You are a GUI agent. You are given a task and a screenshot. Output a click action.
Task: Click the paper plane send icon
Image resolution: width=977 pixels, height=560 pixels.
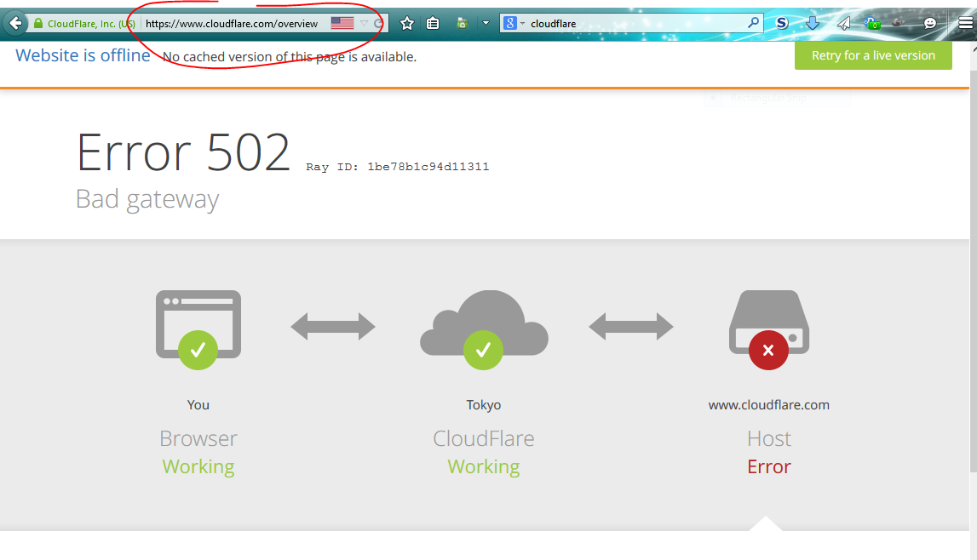point(843,24)
